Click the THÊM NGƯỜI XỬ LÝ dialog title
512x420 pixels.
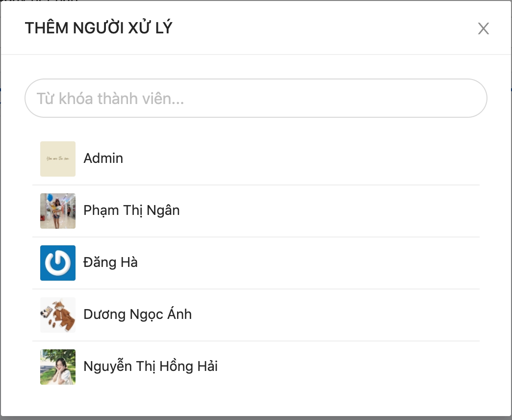[99, 28]
